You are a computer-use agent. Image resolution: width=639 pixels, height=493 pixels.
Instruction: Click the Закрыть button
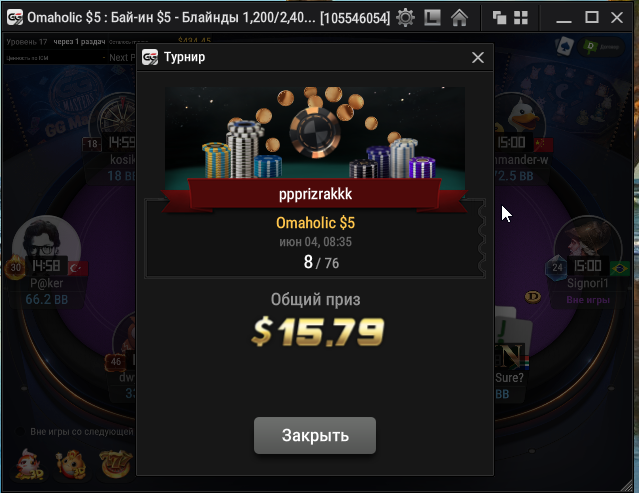(x=315, y=435)
